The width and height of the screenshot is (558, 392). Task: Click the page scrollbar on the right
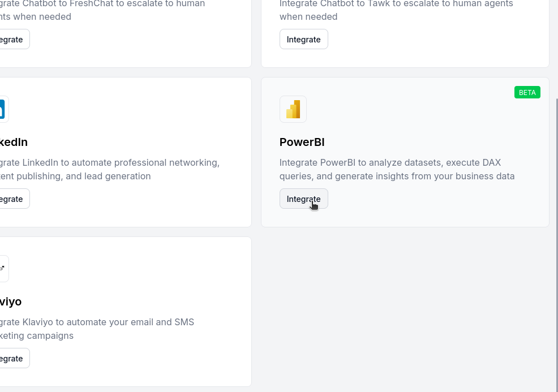pyautogui.click(x=556, y=170)
